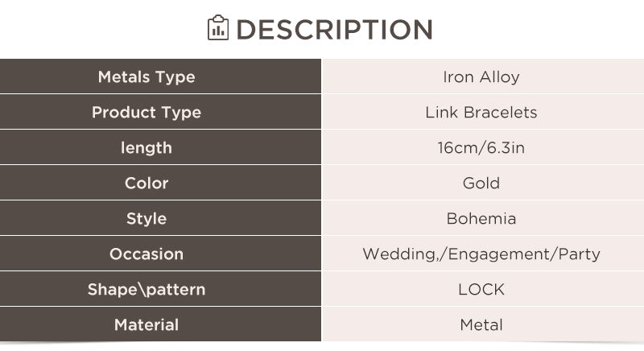Select the Occasion label cell
Viewport: 644px width, 351px height.
tap(160, 254)
